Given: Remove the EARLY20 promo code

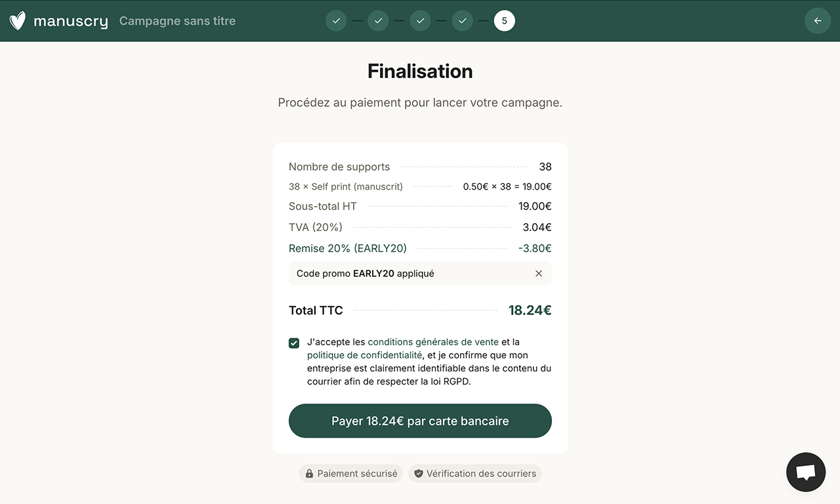Looking at the screenshot, I should (539, 273).
